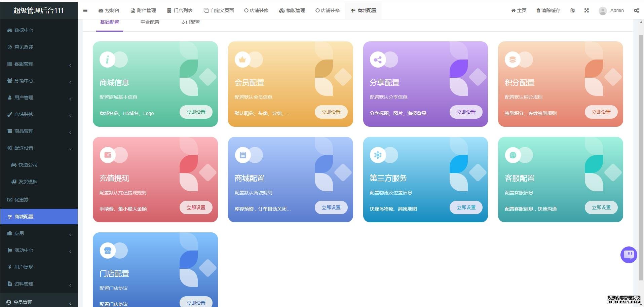Click the hamburger menu collapse icon
This screenshot has height=307, width=644.
coord(85,10)
